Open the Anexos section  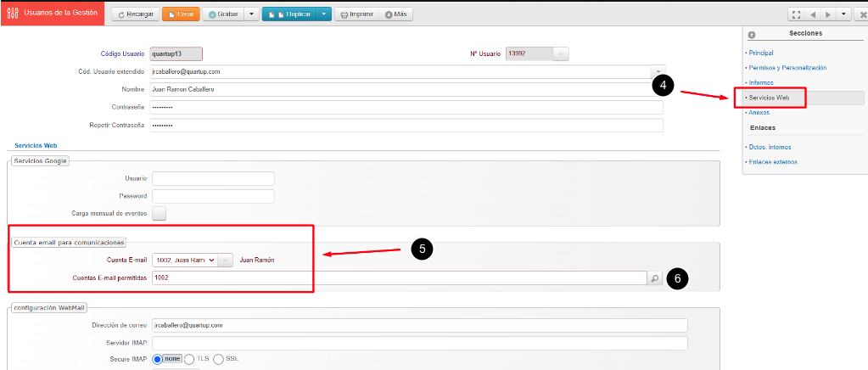[x=758, y=112]
